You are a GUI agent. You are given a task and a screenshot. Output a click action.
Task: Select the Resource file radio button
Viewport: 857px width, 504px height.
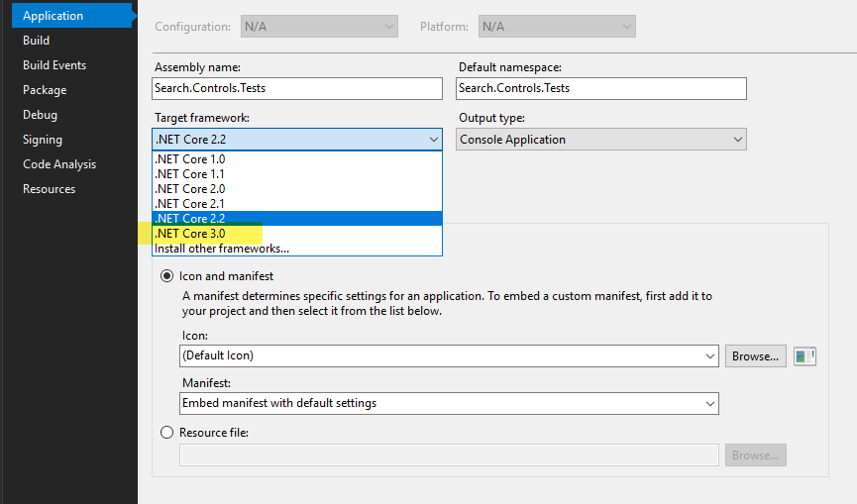click(165, 433)
